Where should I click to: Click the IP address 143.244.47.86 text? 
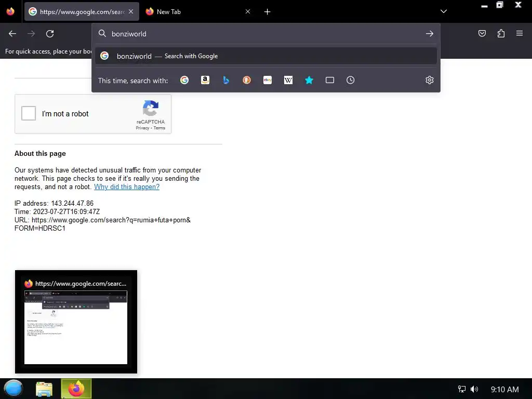click(x=54, y=203)
